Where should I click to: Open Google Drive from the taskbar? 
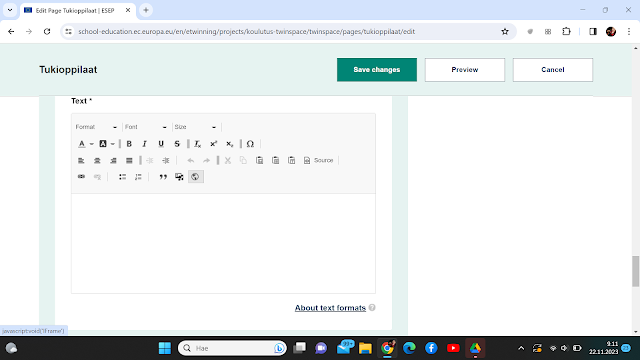tap(475, 348)
